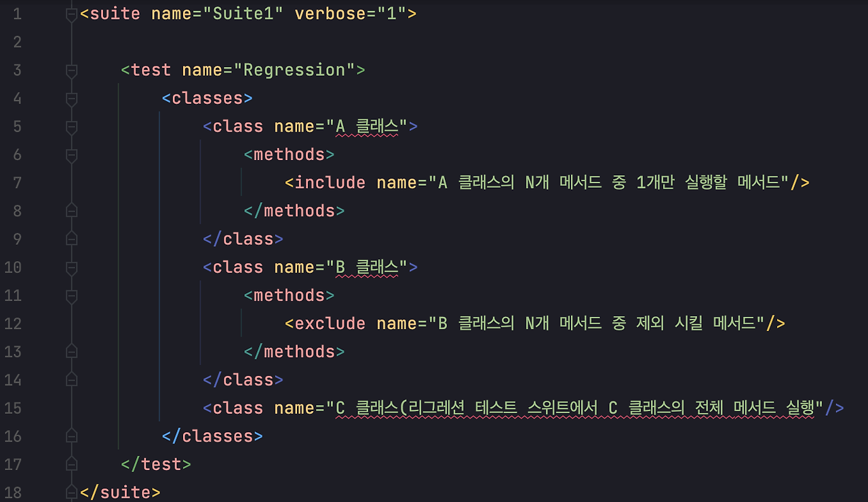Screen dimensions: 868x502
Task: Click the fold end marker beside line 18
Action: pyautogui.click(x=70, y=492)
